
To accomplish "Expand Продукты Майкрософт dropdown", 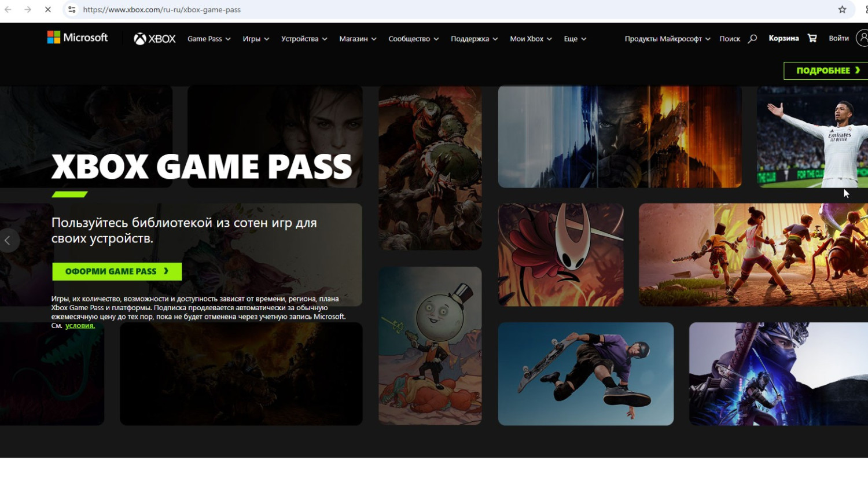I will tap(667, 39).
